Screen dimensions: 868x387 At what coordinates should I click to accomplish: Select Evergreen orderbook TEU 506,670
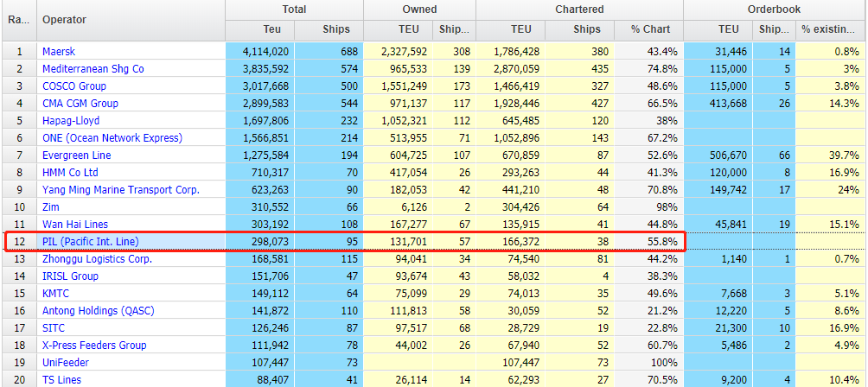(727, 155)
